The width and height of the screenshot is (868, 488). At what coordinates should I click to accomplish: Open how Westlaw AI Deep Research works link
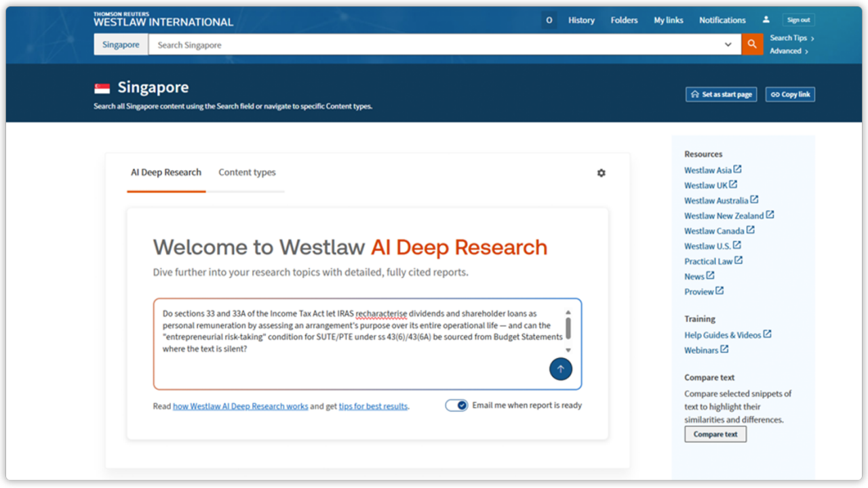(x=240, y=407)
